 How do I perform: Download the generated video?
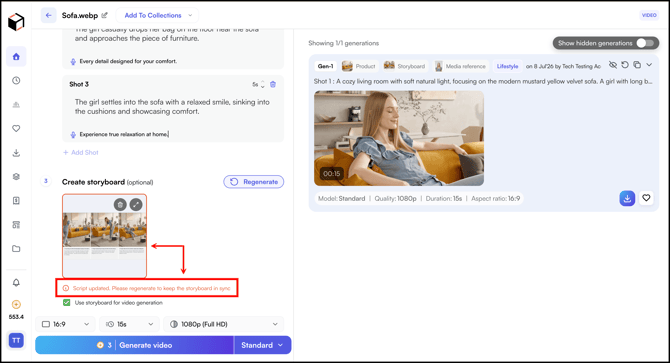pyautogui.click(x=627, y=198)
